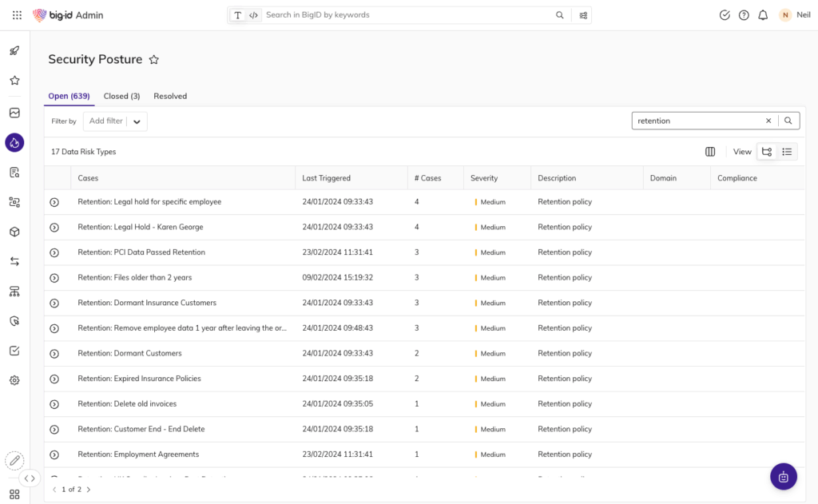The height and width of the screenshot is (504, 818).
Task: Open the favorites star in sidebar
Action: (14, 81)
